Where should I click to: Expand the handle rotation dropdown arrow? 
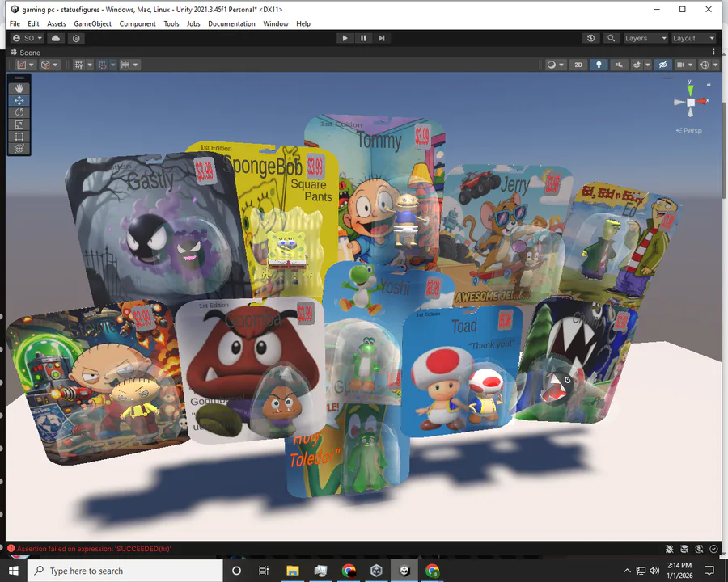(x=55, y=65)
